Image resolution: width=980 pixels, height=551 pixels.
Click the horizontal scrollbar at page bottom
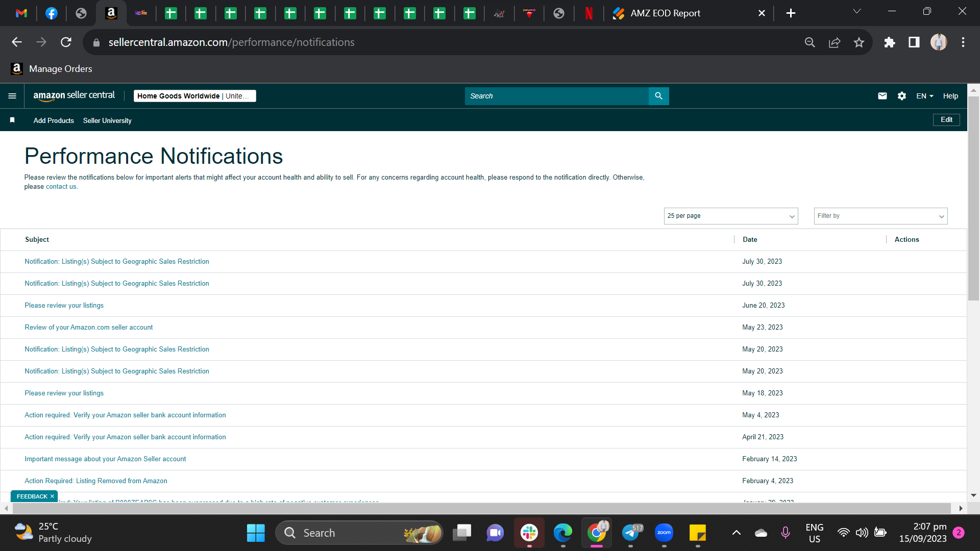(x=482, y=508)
